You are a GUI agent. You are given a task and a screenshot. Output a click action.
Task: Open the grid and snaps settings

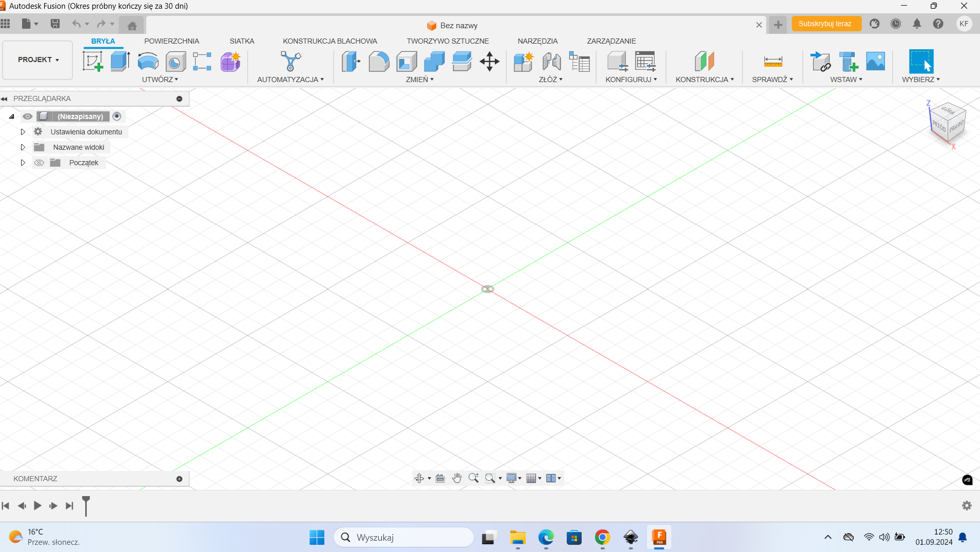click(x=534, y=478)
